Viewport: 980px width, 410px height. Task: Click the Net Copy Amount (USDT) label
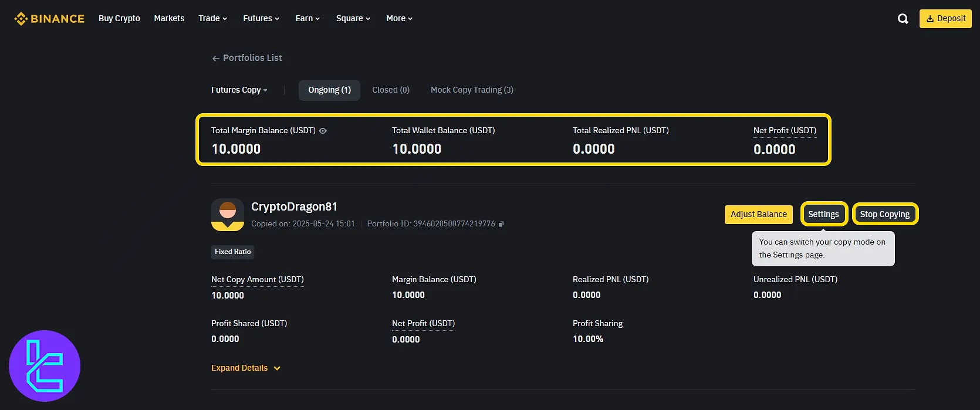(258, 280)
